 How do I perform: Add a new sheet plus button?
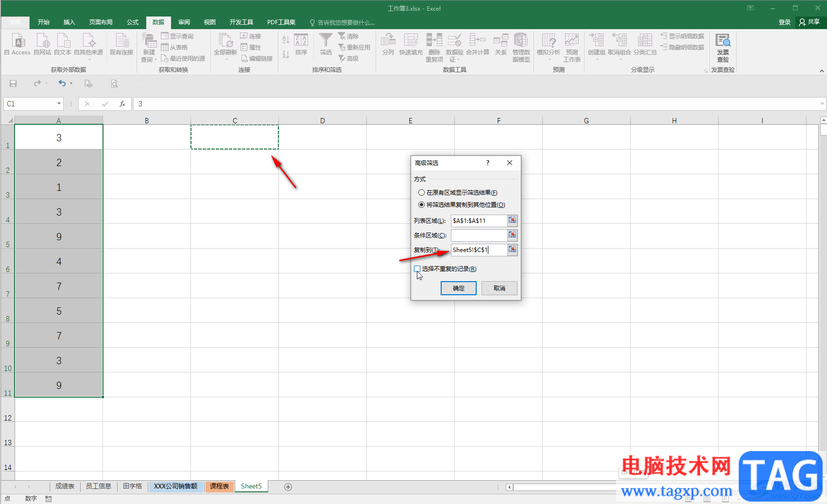[288, 487]
